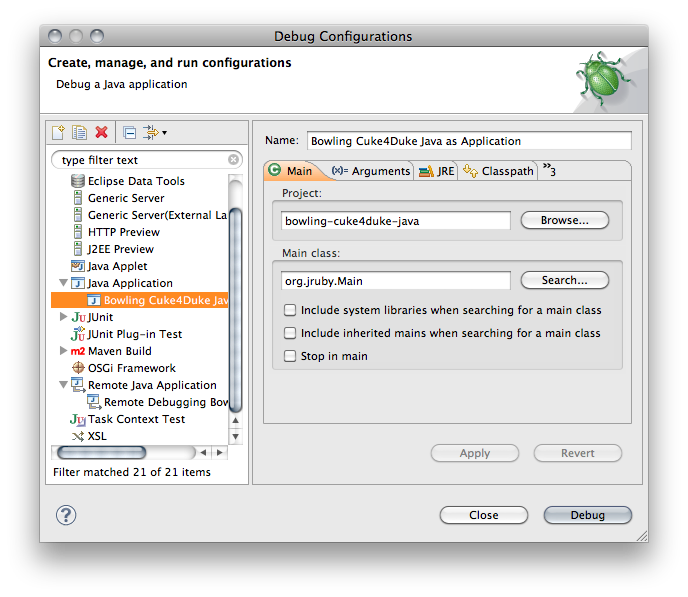Select the Task Context Test item text
The image size is (688, 597).
[x=136, y=419]
